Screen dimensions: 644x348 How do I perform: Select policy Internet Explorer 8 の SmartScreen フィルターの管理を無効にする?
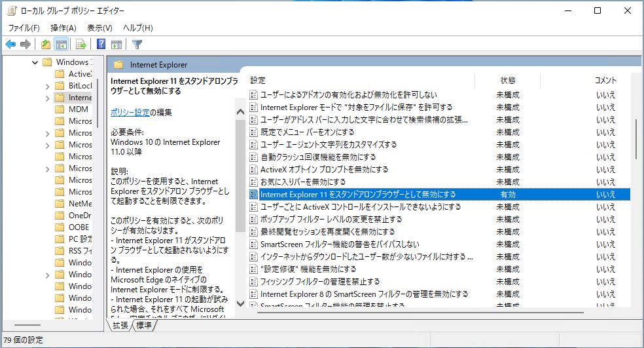(x=365, y=294)
